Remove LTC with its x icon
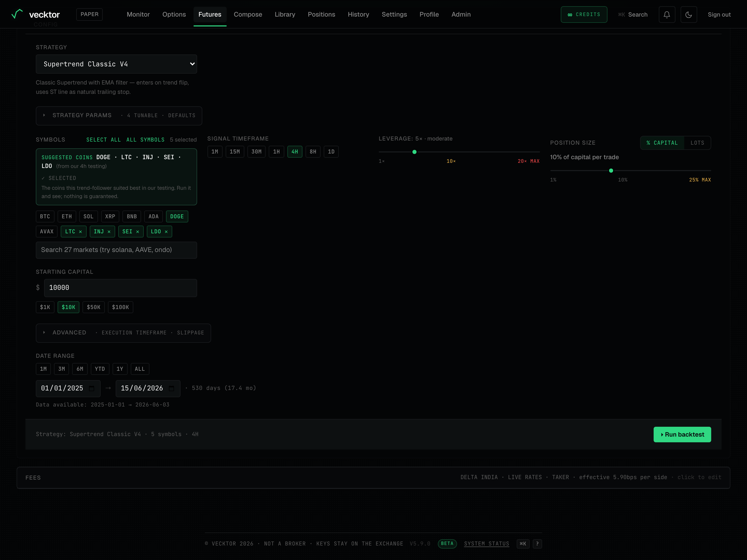 point(80,232)
